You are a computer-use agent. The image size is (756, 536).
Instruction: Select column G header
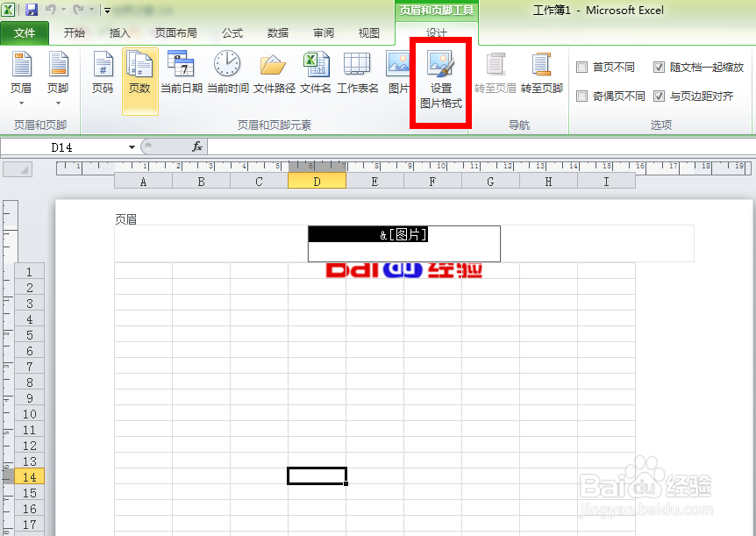click(490, 182)
